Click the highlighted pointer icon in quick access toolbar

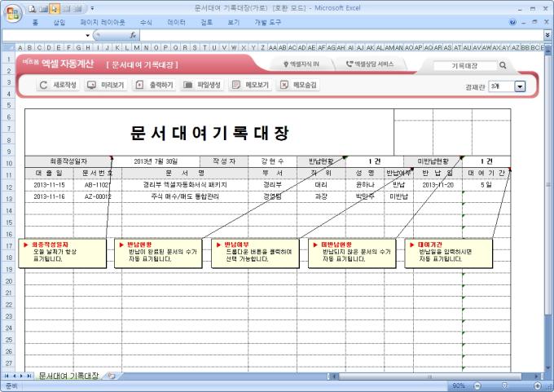click(55, 9)
